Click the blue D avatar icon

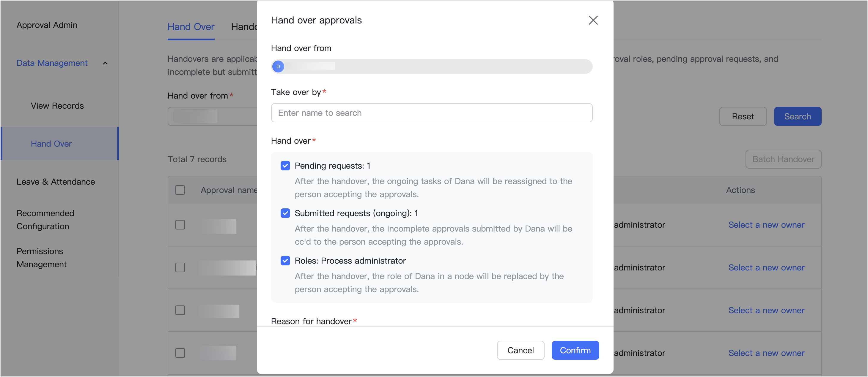tap(278, 66)
